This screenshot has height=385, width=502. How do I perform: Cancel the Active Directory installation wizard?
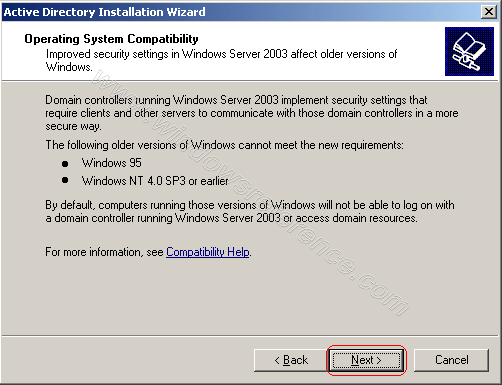coord(451,360)
